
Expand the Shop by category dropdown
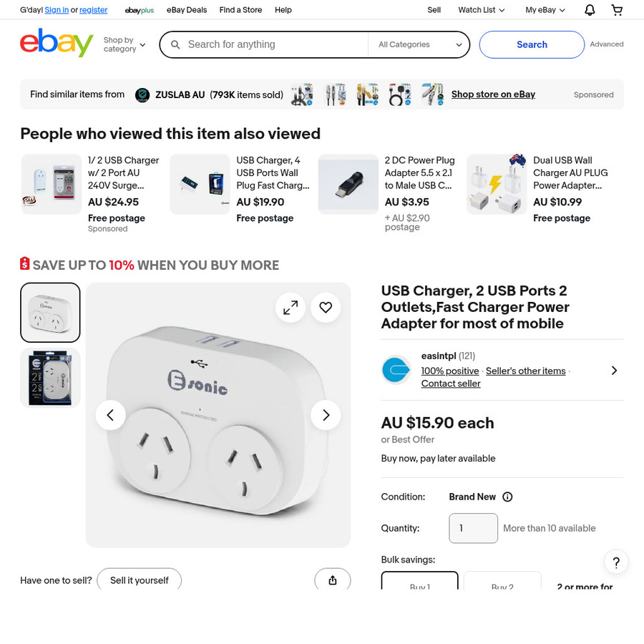[125, 44]
